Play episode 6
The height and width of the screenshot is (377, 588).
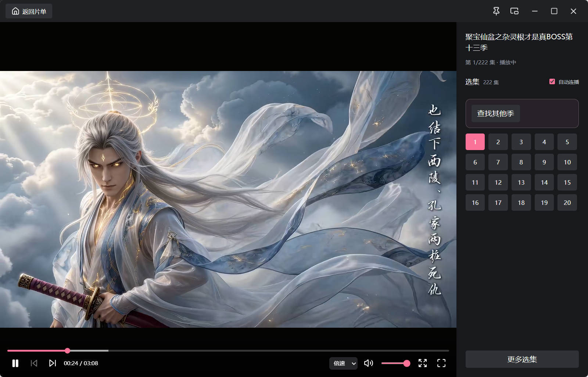pyautogui.click(x=475, y=162)
